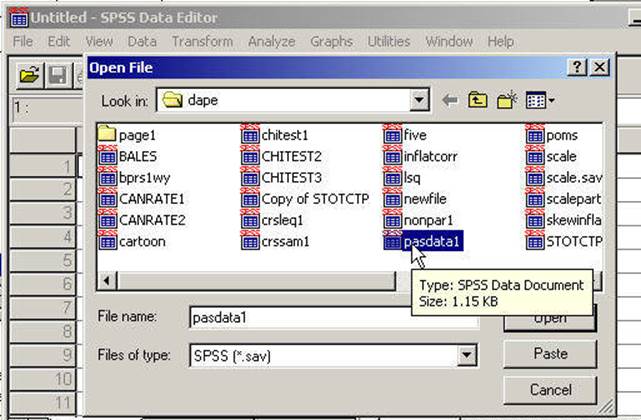Select the CANRATE1 data file
The image size is (641, 420).
142,199
